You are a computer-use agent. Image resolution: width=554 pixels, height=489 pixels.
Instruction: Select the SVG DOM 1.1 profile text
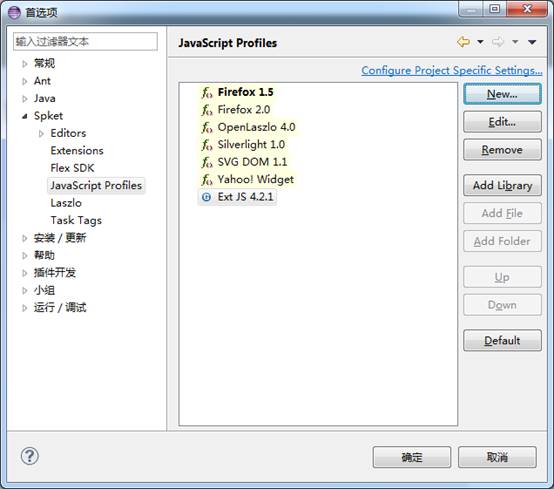click(252, 162)
